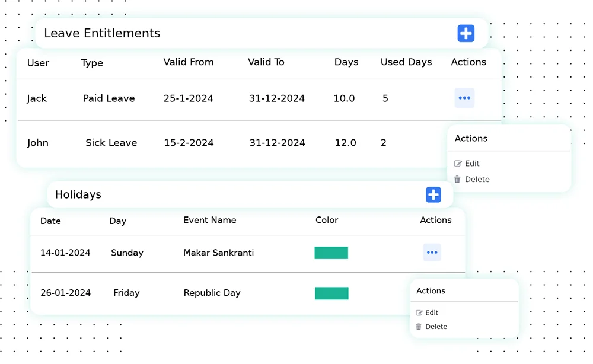Screen dimensions: 593x364
Task: Click the Event Name column header
Action: [x=209, y=220]
